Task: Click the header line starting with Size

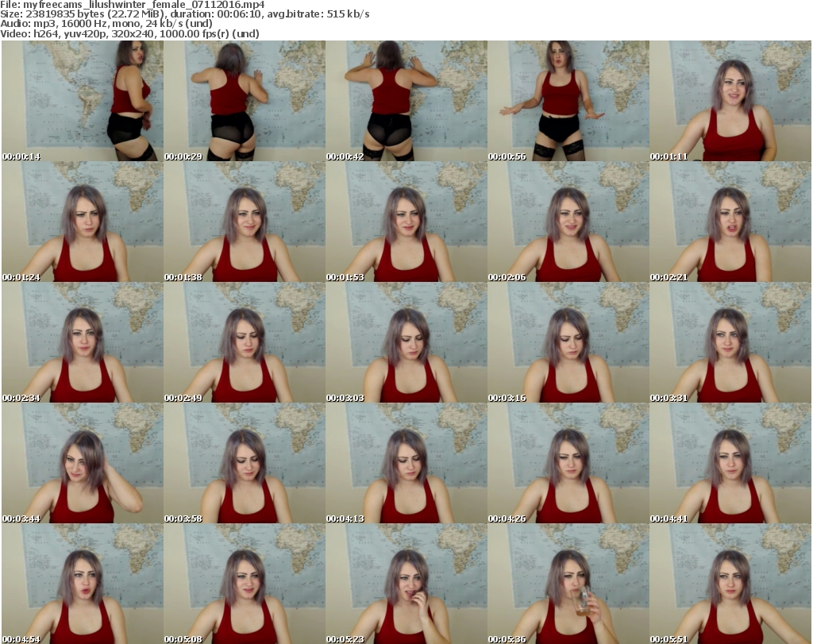Action: [184, 14]
